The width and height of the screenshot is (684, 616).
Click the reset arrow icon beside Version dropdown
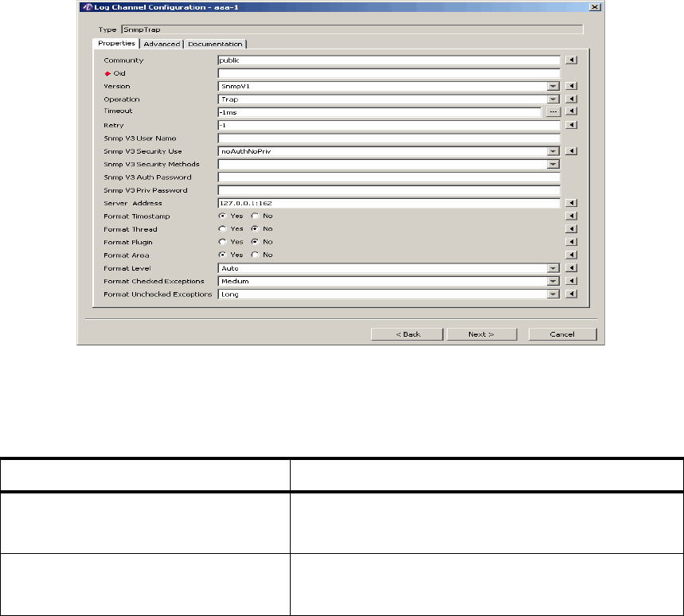(x=571, y=86)
